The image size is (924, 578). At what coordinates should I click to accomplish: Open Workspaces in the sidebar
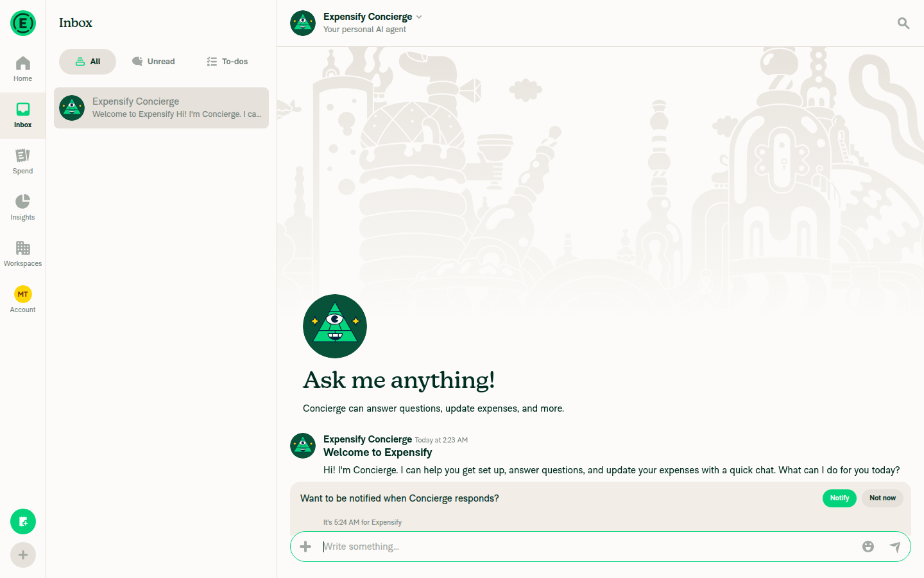pos(23,254)
